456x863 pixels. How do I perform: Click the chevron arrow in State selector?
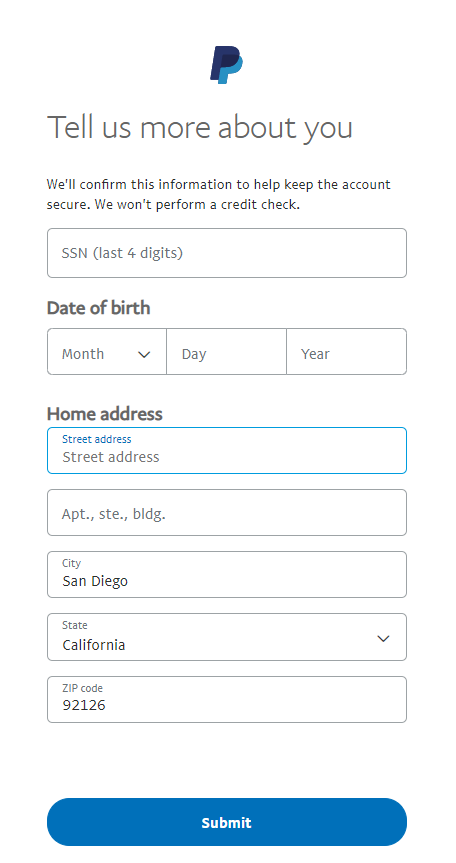pyautogui.click(x=383, y=638)
